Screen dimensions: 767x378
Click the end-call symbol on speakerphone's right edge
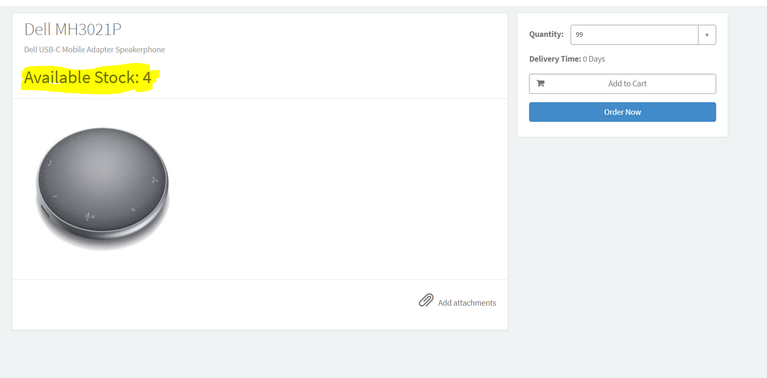(155, 180)
